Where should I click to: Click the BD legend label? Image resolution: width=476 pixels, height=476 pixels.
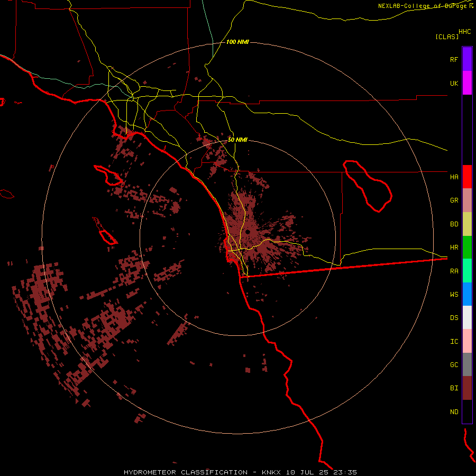point(454,224)
